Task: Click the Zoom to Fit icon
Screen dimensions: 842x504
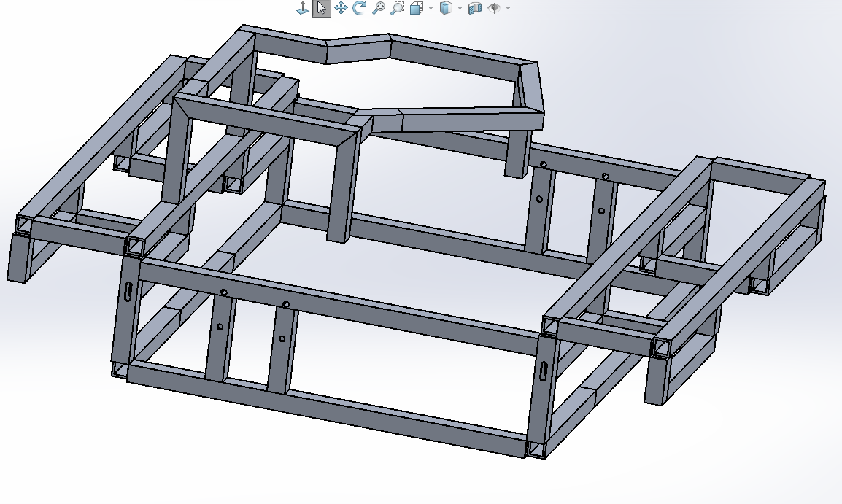Action: pos(378,8)
